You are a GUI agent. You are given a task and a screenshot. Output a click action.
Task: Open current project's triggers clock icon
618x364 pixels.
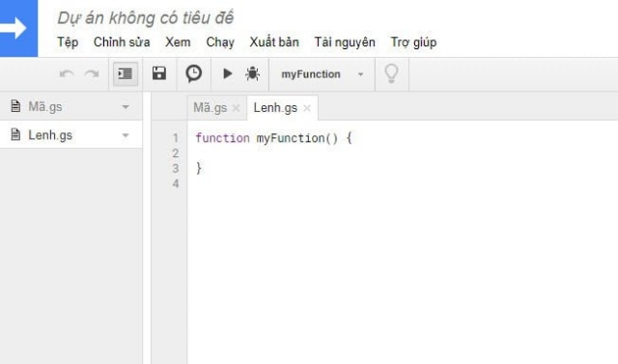click(193, 73)
